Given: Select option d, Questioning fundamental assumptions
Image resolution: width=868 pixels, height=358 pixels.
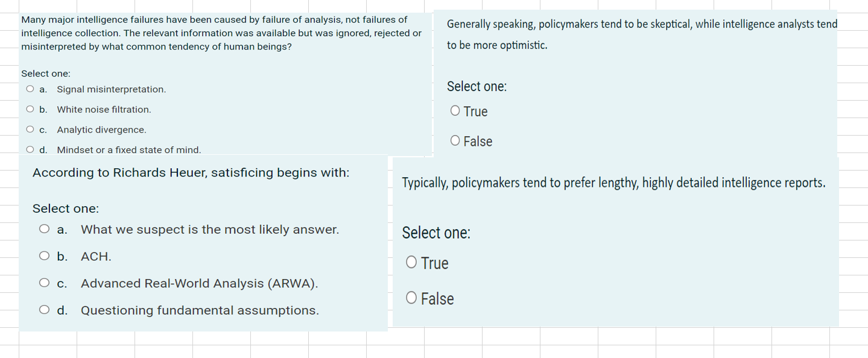Looking at the screenshot, I should pyautogui.click(x=44, y=309).
